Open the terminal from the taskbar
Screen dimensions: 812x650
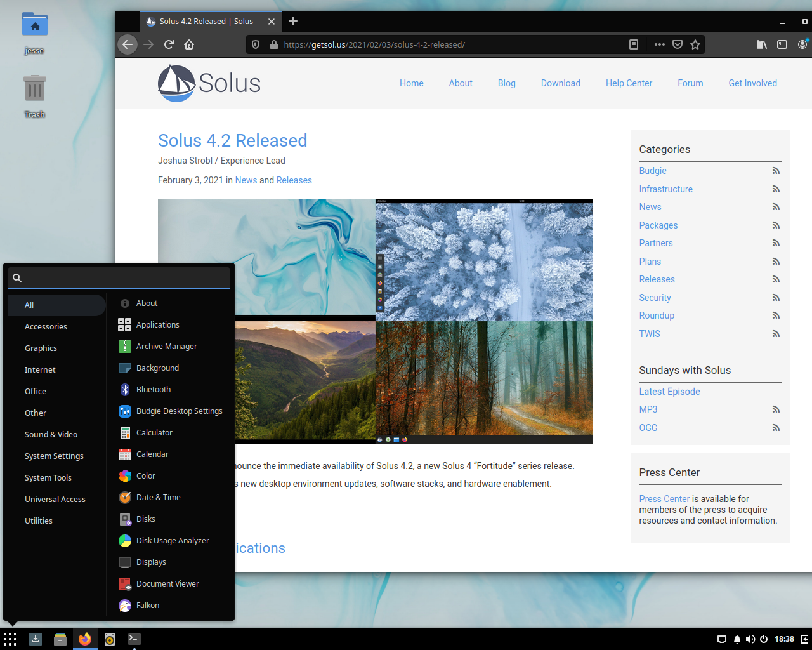134,639
